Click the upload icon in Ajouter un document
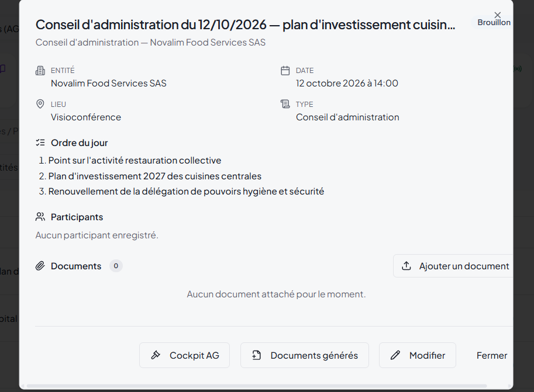This screenshot has width=534, height=392. click(x=406, y=266)
